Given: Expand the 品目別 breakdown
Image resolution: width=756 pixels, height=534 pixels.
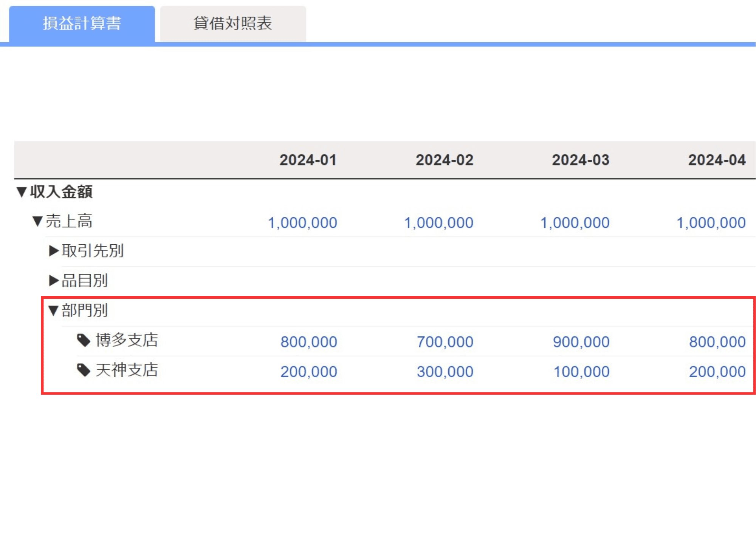Looking at the screenshot, I should [54, 281].
